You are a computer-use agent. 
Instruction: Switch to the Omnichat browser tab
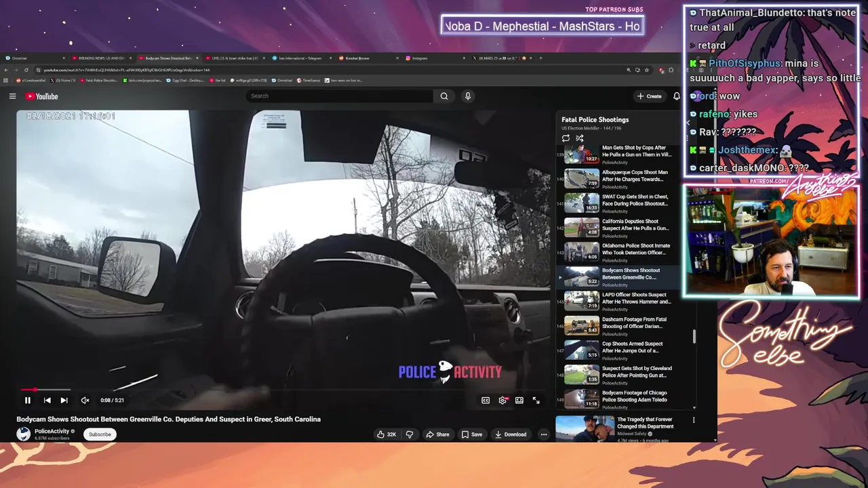[34, 58]
